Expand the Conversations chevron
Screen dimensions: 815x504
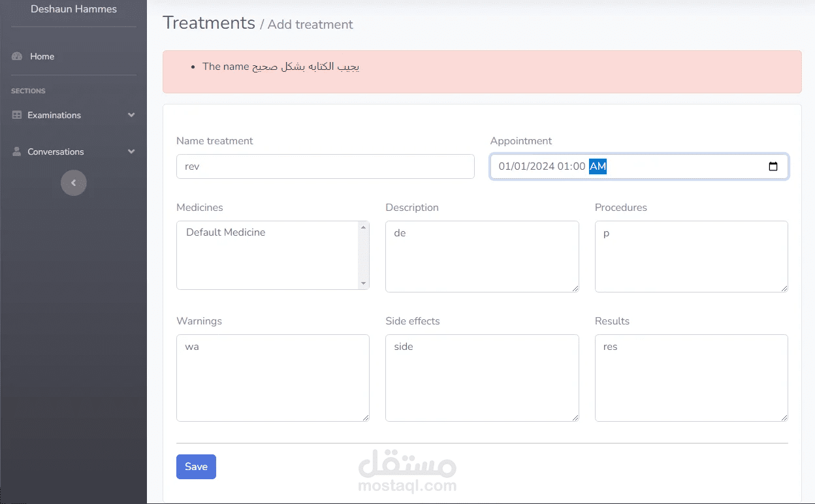131,151
